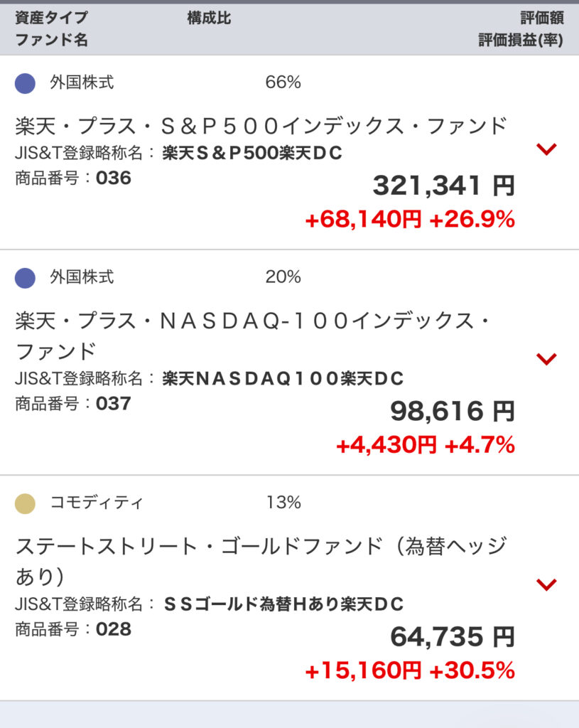The image size is (579, 728).
Task: Expand the gold fund details chevron
Action: point(546,584)
